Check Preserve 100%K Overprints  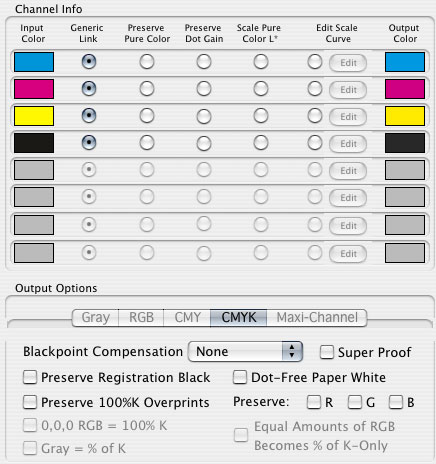(x=30, y=402)
